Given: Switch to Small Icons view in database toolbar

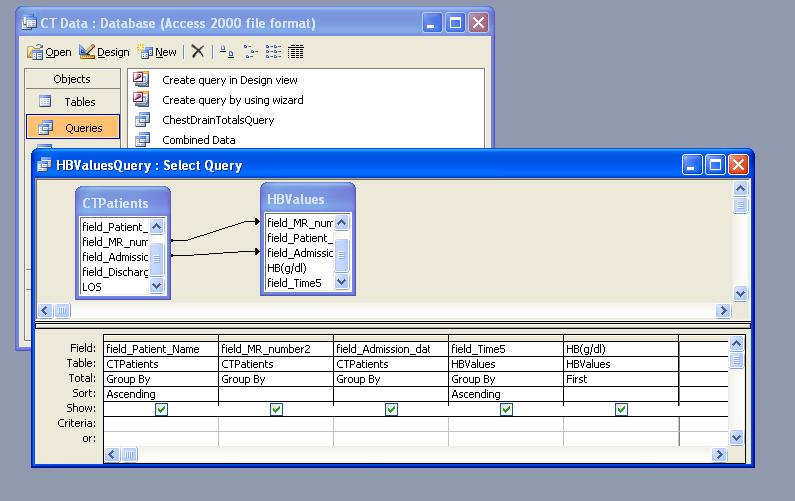Looking at the screenshot, I should pos(250,51).
